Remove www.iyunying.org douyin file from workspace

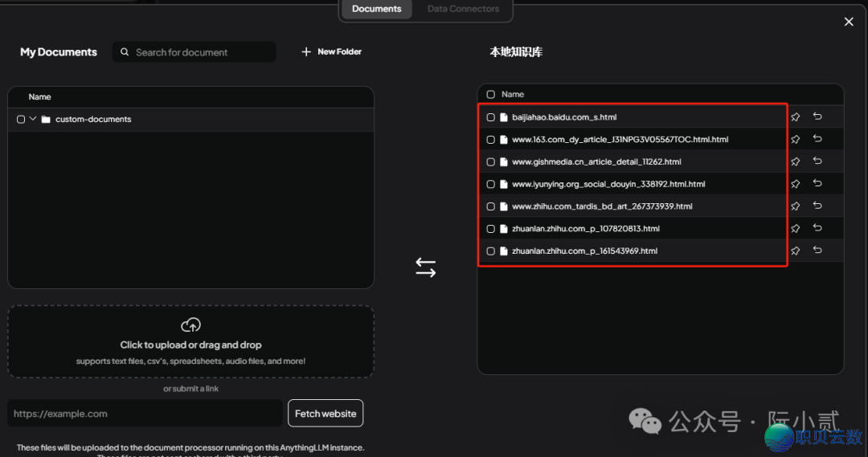pyautogui.click(x=817, y=184)
